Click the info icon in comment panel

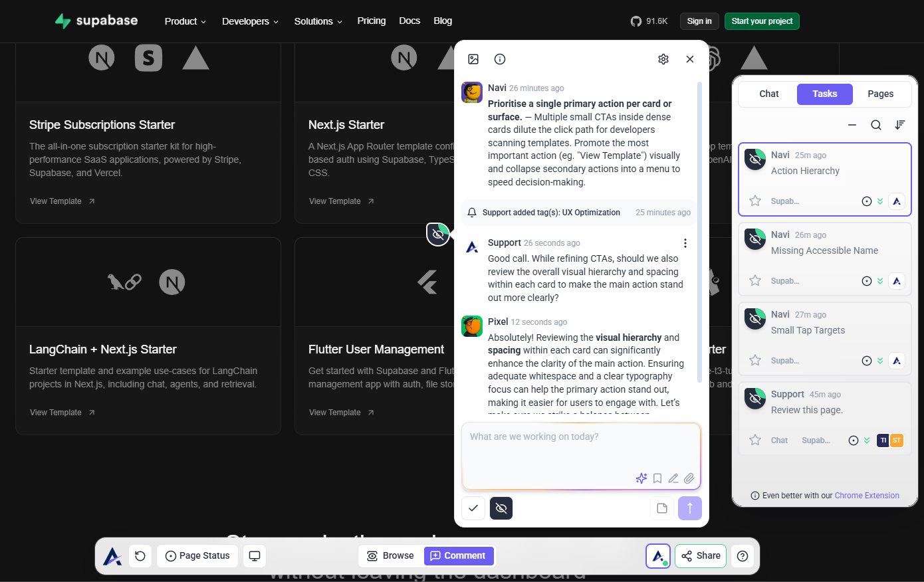[500, 59]
